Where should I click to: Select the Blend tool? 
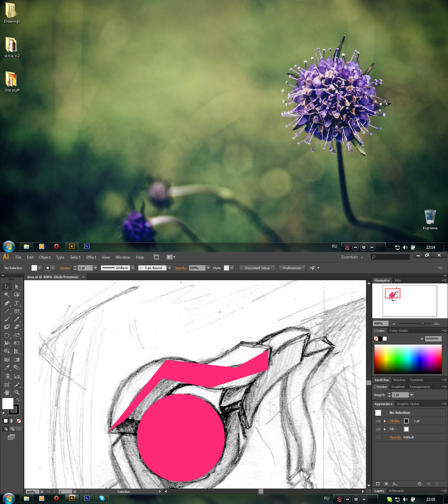click(x=16, y=367)
